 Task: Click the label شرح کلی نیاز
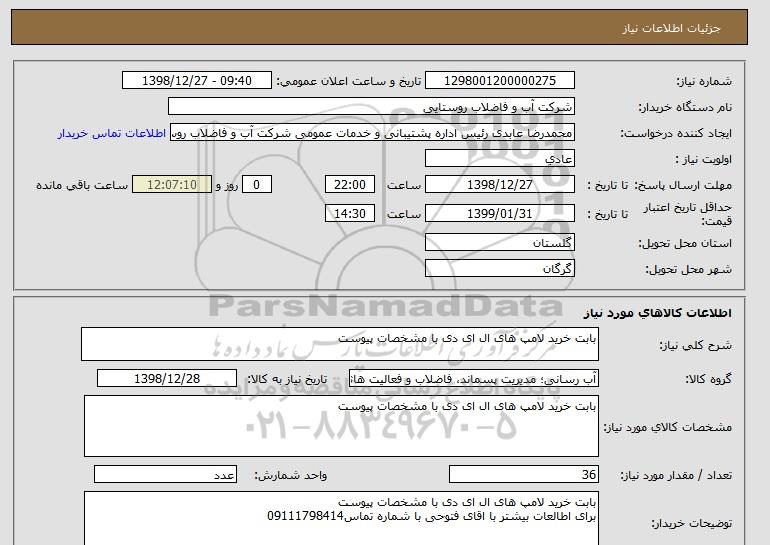click(x=695, y=345)
